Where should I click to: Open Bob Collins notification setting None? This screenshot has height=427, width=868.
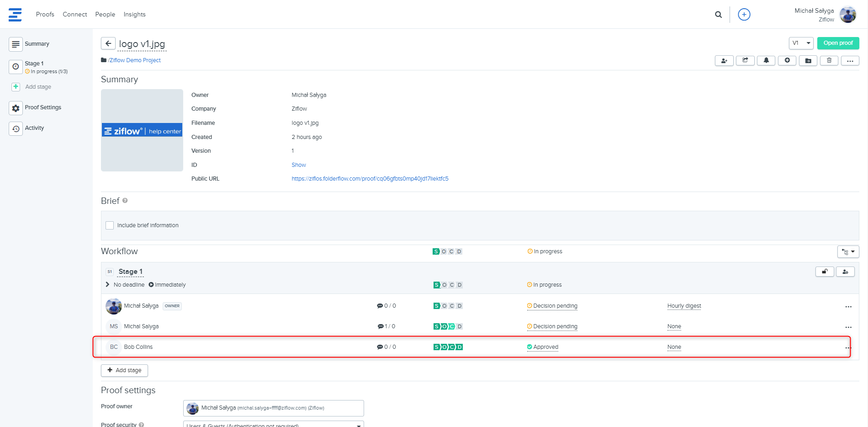[674, 347]
